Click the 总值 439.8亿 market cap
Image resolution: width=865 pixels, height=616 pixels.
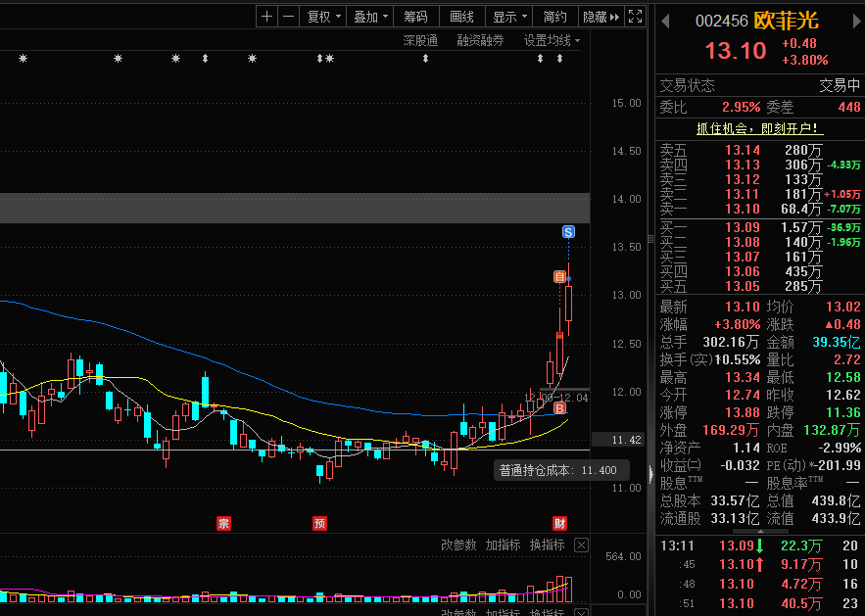point(837,500)
